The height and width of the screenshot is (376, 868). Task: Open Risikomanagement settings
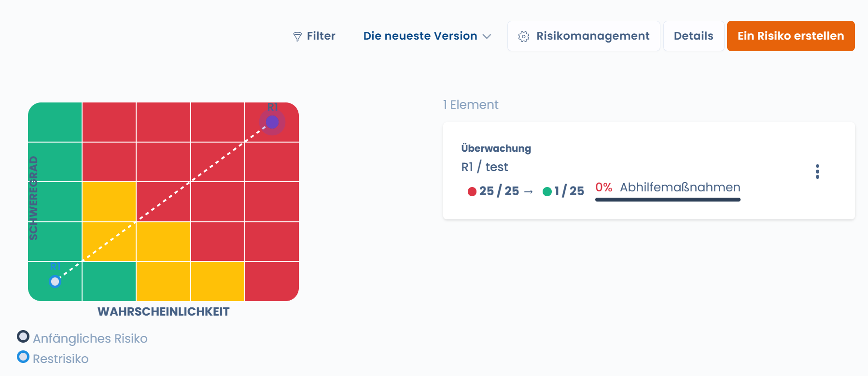pyautogui.click(x=584, y=36)
